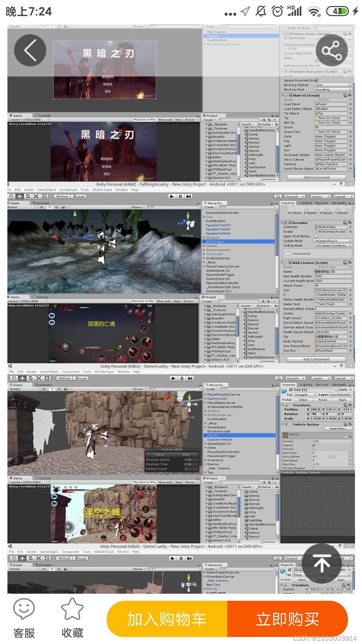Tap 立即购买 to buy now
This screenshot has width=362, height=644.
288,619
